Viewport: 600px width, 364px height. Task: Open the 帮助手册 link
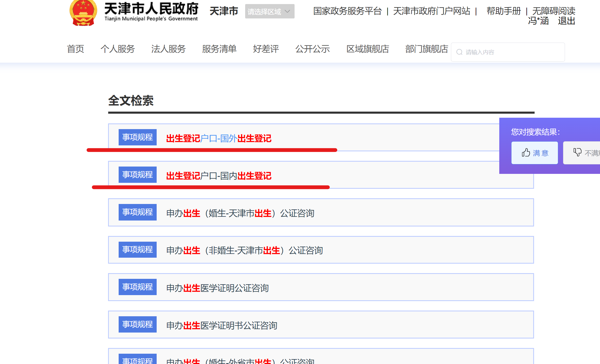point(503,11)
